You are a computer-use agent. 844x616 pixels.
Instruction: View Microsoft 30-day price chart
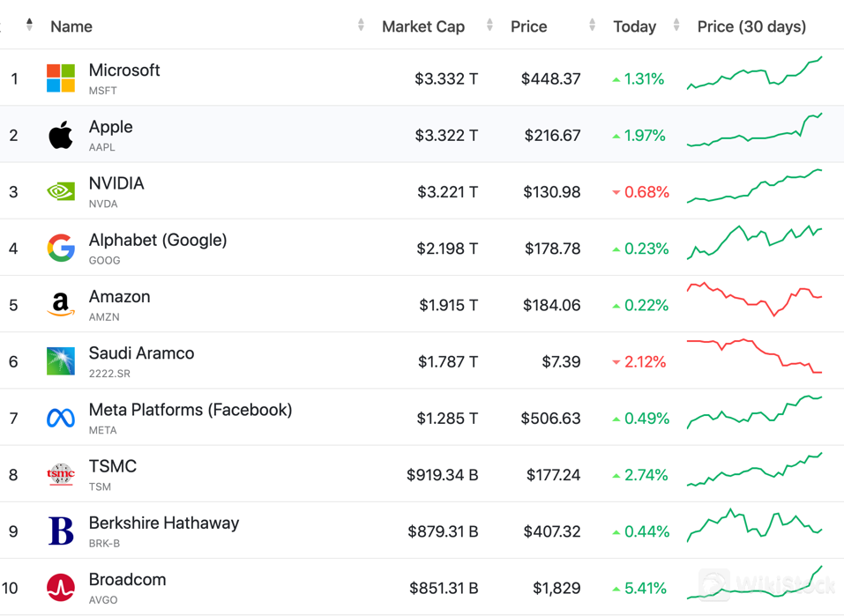pyautogui.click(x=754, y=74)
